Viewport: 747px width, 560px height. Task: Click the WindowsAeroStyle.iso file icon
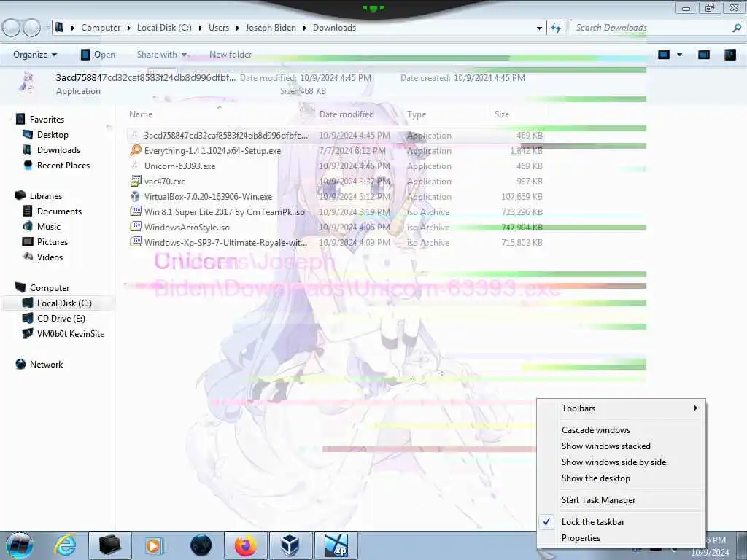pyautogui.click(x=136, y=227)
